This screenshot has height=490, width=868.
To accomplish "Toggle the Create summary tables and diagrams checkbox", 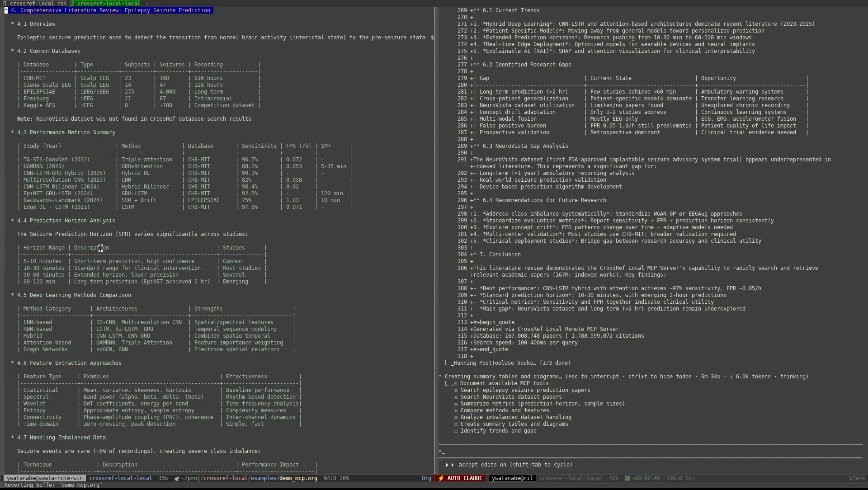I will coord(456,424).
